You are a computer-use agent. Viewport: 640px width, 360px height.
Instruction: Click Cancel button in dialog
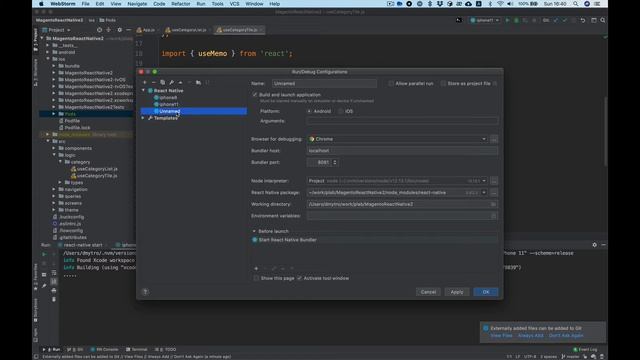(428, 292)
